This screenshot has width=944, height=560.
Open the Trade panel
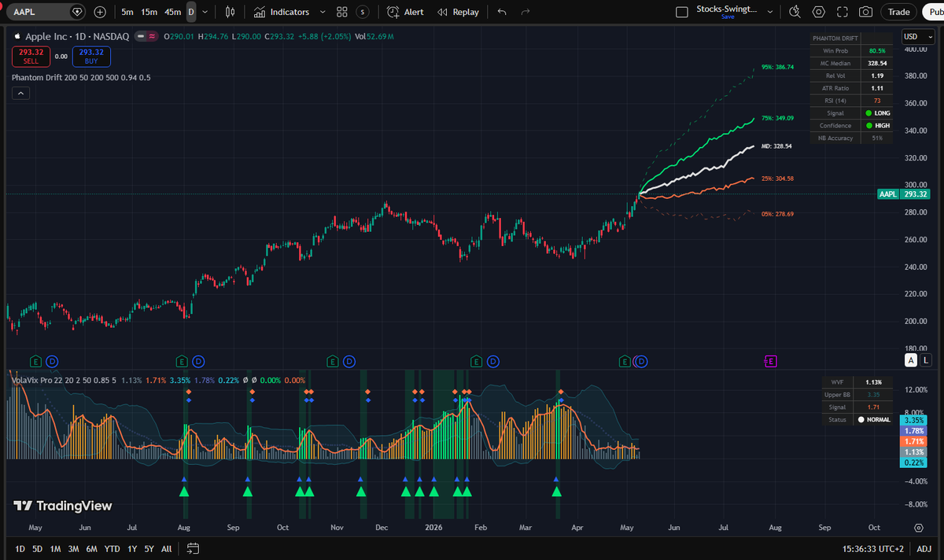(898, 12)
